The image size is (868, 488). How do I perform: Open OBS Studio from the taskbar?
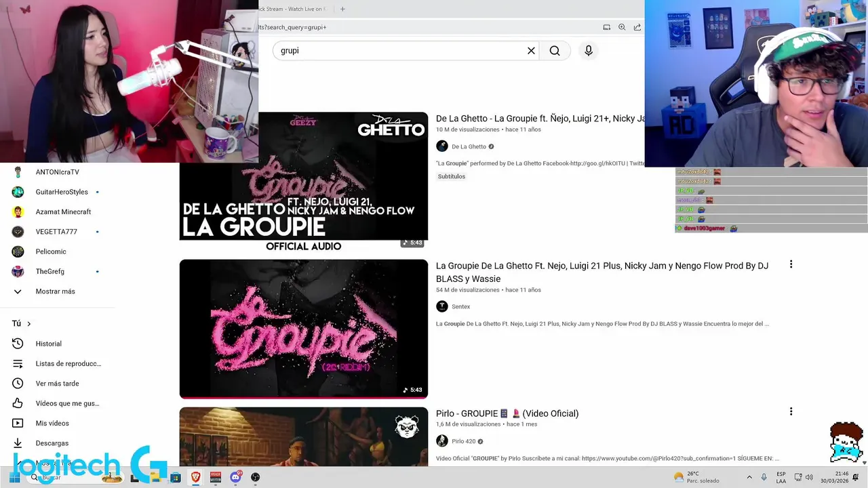[256, 477]
